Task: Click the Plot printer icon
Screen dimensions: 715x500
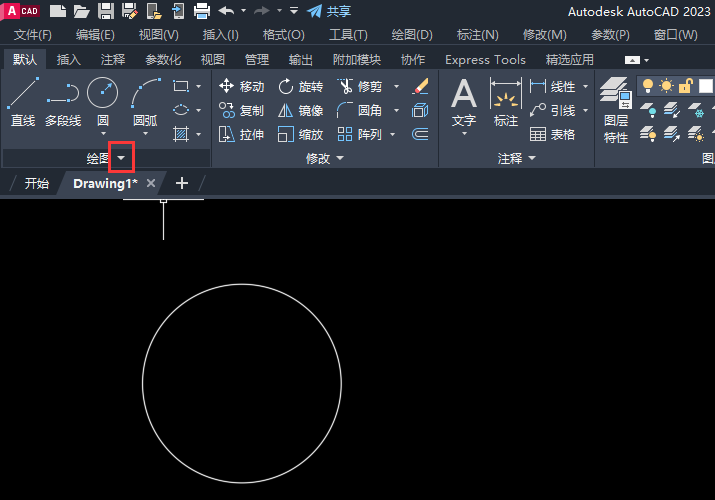Action: click(x=202, y=11)
